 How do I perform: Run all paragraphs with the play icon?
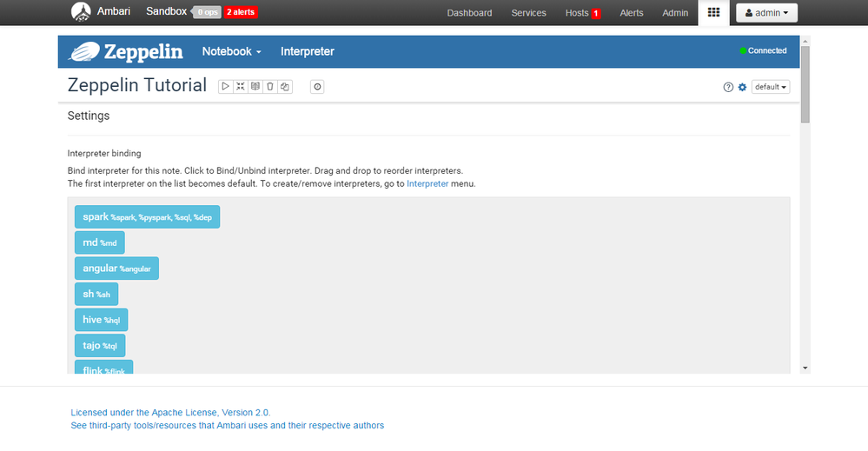(225, 86)
